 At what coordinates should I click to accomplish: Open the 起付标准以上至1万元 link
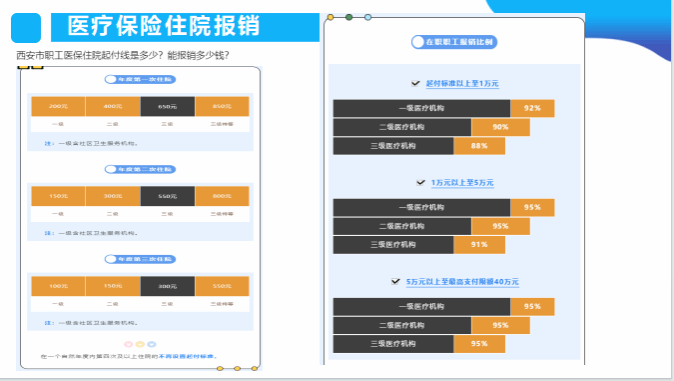point(462,83)
